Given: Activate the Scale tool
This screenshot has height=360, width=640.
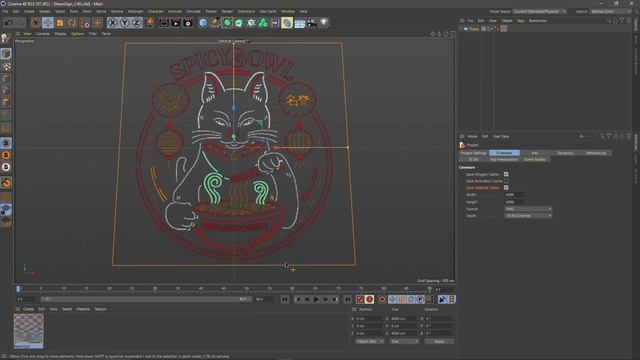Looking at the screenshot, I should click(x=60, y=23).
